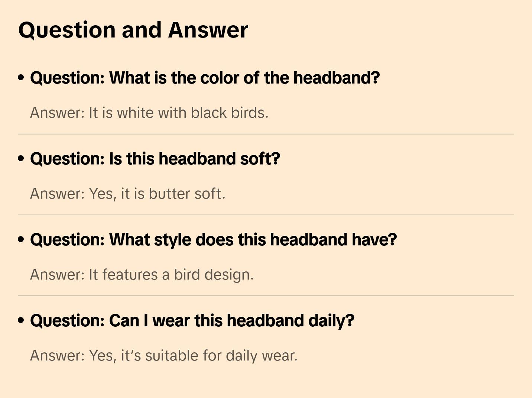Click the answer "It features a bird design."
This screenshot has width=532, height=398.
[142, 275]
